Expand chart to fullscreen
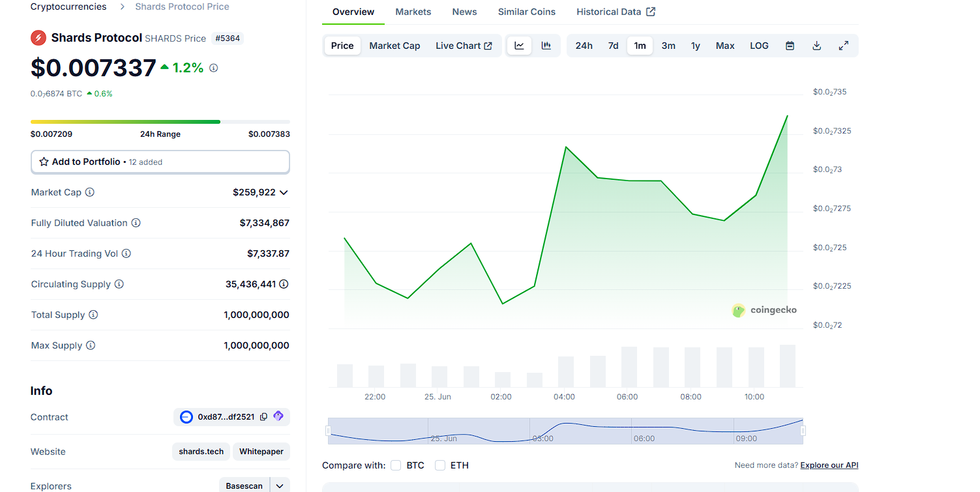The height and width of the screenshot is (492, 980). click(x=843, y=46)
